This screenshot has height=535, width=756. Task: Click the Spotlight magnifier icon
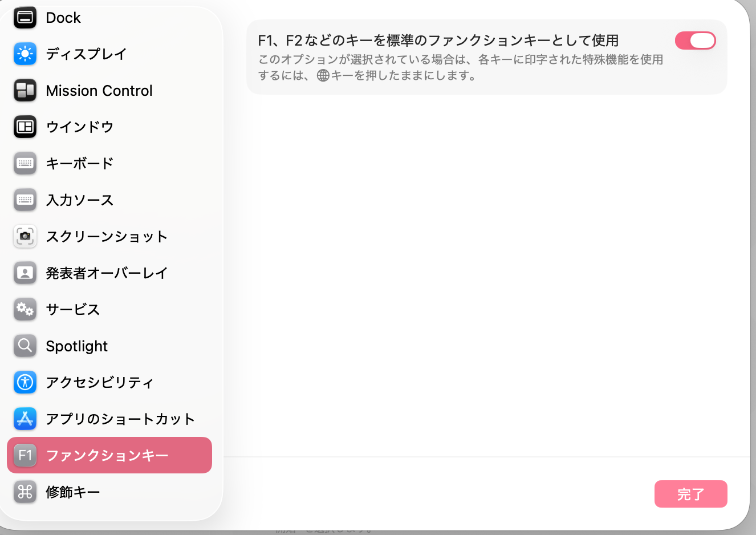pyautogui.click(x=25, y=346)
